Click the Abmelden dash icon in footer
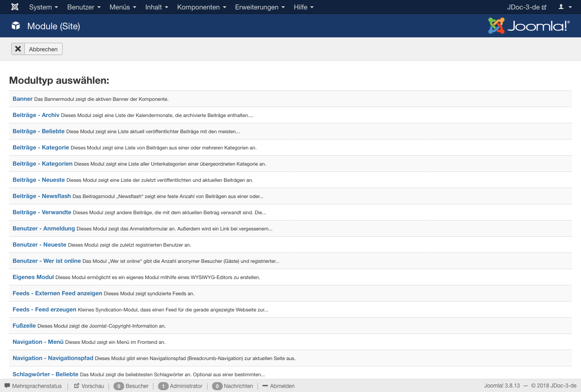581x392 pixels. (x=265, y=386)
